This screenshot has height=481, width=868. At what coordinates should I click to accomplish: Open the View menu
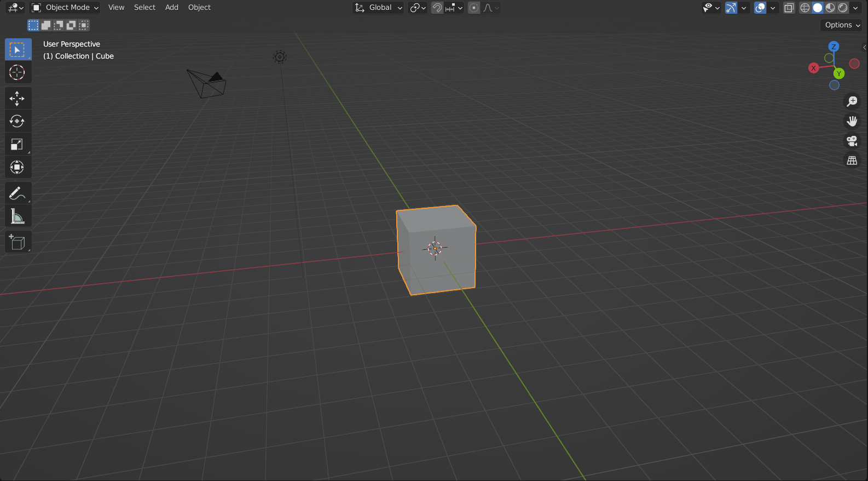(116, 8)
